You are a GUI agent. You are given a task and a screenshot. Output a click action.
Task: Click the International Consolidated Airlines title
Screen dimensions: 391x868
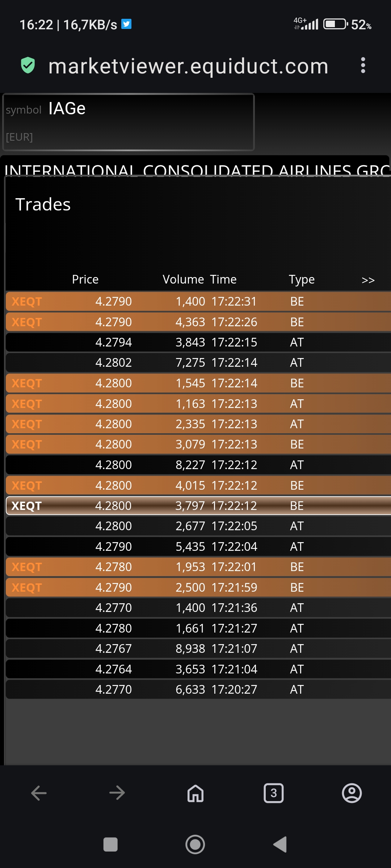pyautogui.click(x=197, y=170)
